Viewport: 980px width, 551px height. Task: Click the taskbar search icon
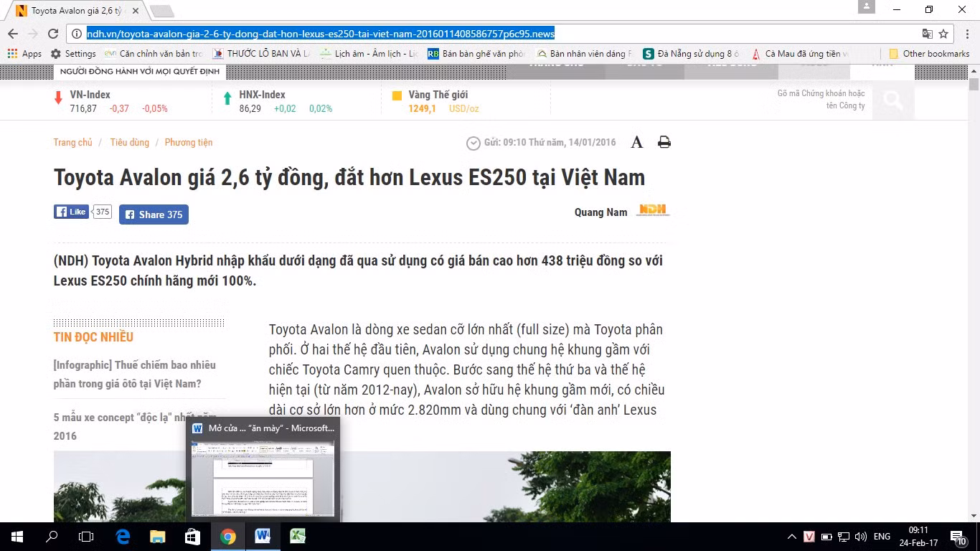52,537
